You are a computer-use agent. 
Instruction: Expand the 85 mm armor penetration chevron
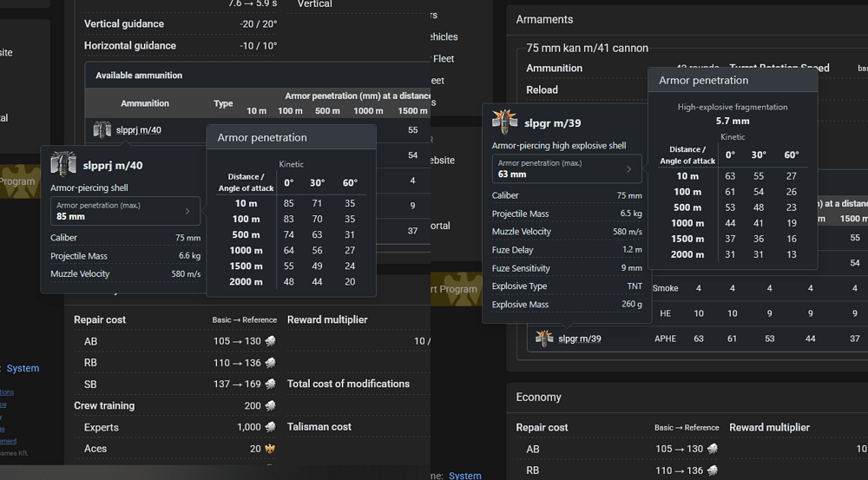point(187,211)
